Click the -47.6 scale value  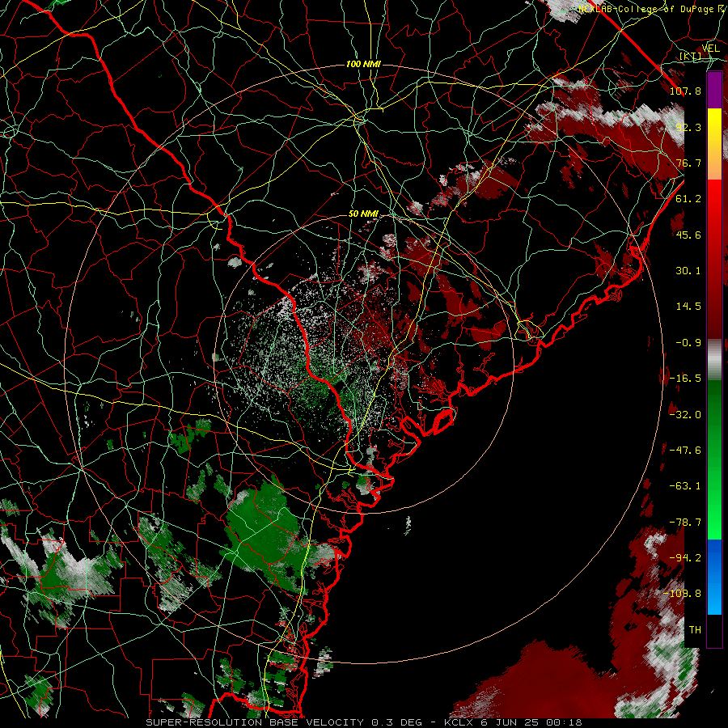pos(685,451)
